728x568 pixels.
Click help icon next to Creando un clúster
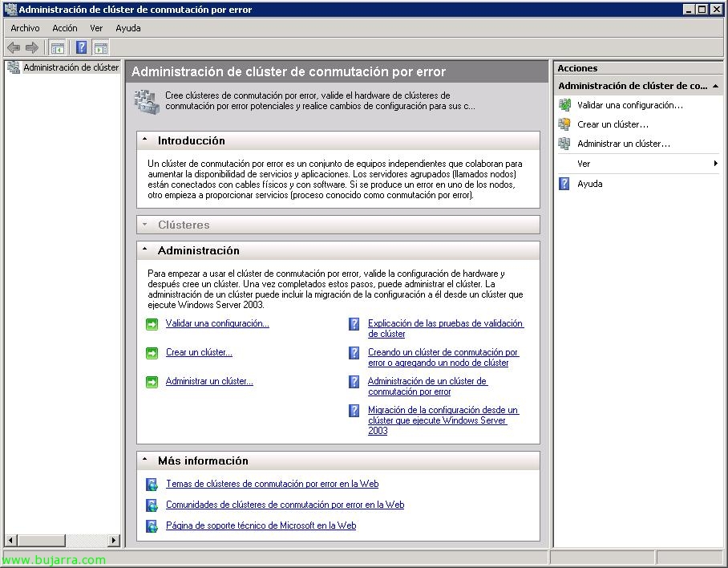coord(354,353)
